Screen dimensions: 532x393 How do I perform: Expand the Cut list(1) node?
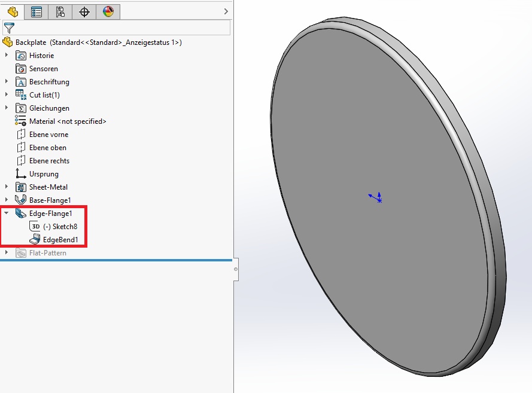click(6, 95)
